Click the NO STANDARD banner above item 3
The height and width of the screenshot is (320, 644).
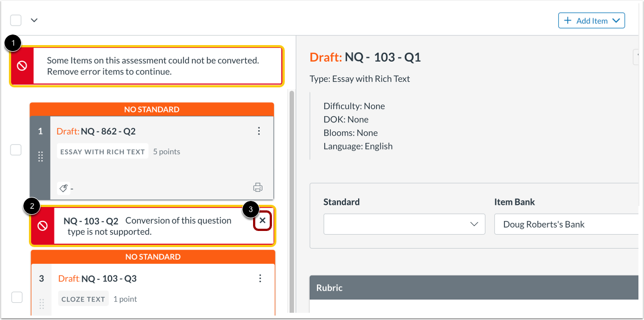pos(152,257)
